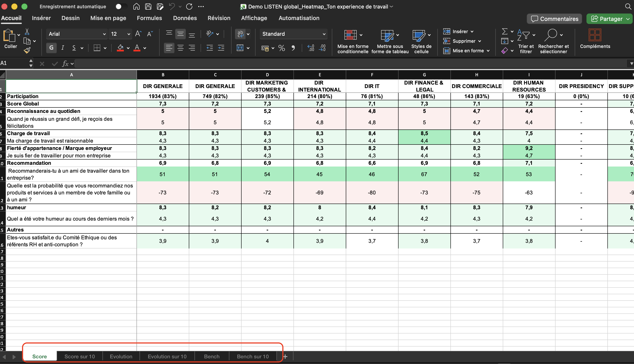Open the Commentaires button
The height and width of the screenshot is (364, 634).
(x=554, y=19)
